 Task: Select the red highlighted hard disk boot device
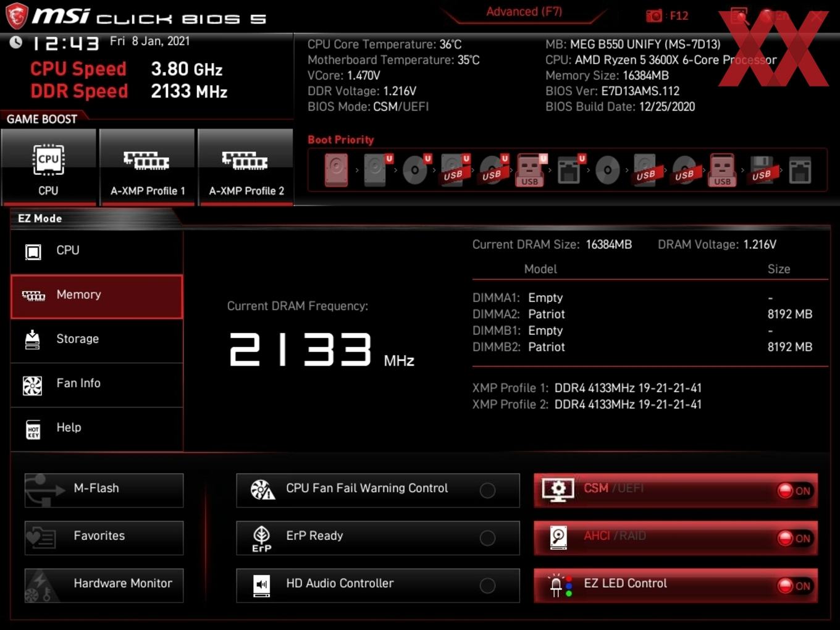coord(337,170)
